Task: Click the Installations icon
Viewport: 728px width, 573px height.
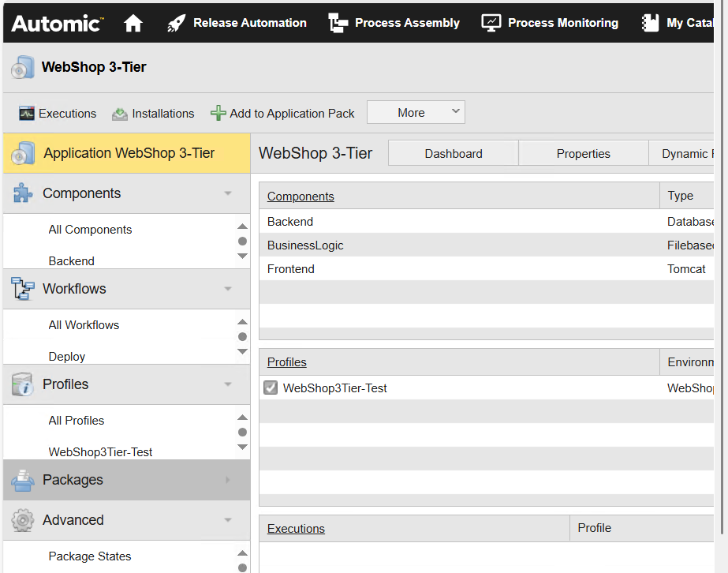Action: point(120,114)
